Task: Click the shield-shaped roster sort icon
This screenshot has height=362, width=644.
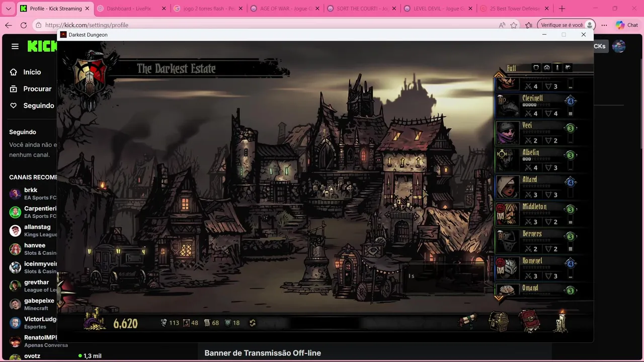Action: (536, 67)
